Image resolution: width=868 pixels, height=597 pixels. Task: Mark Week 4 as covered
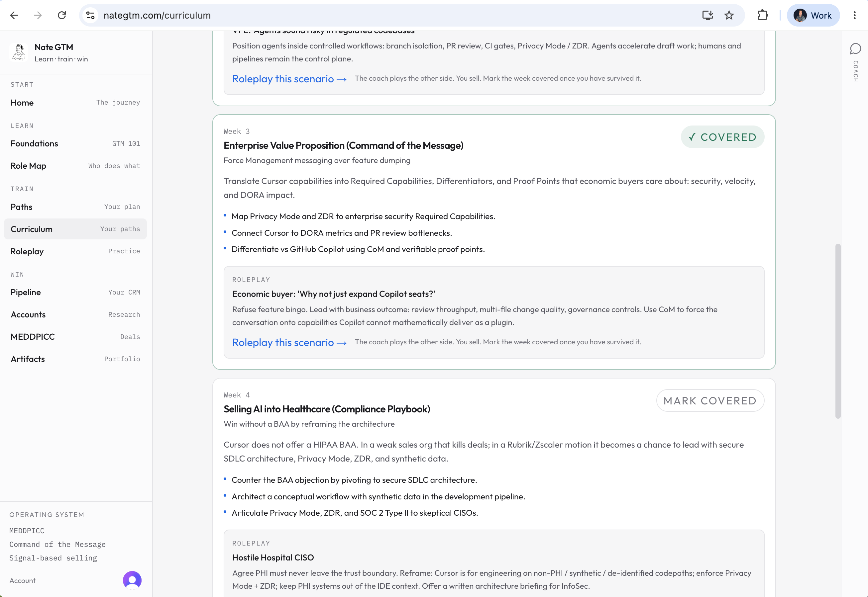tap(710, 401)
